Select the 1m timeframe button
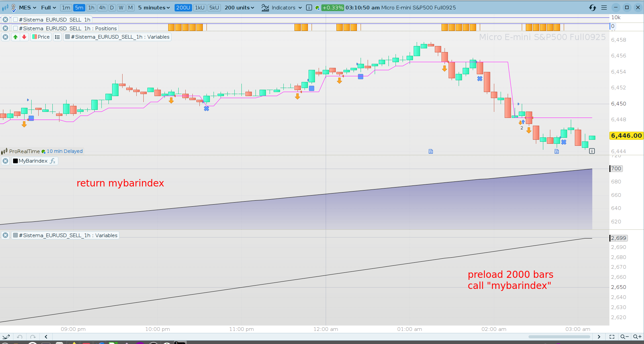Viewport: 644px width, 344px height. click(66, 7)
